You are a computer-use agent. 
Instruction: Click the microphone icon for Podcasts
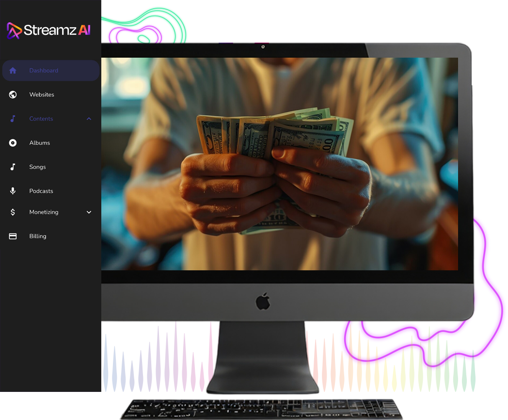pyautogui.click(x=13, y=191)
